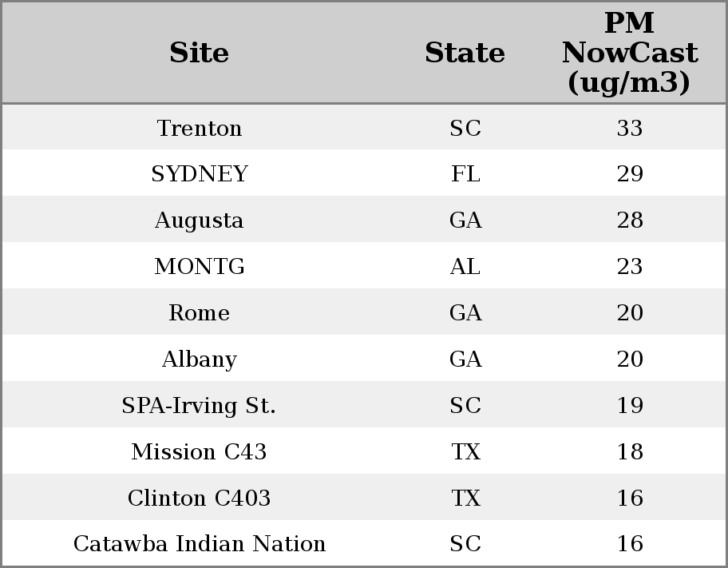Click Trenton's PM value of 33
Screen dimensions: 728x568
(630, 129)
